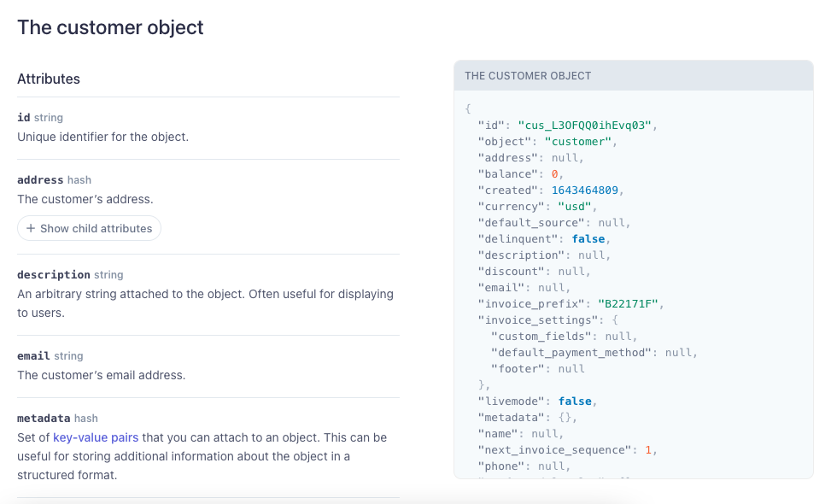Click the "balance" key in JSON
Image resolution: width=831 pixels, height=504 pixels.
[x=507, y=174]
